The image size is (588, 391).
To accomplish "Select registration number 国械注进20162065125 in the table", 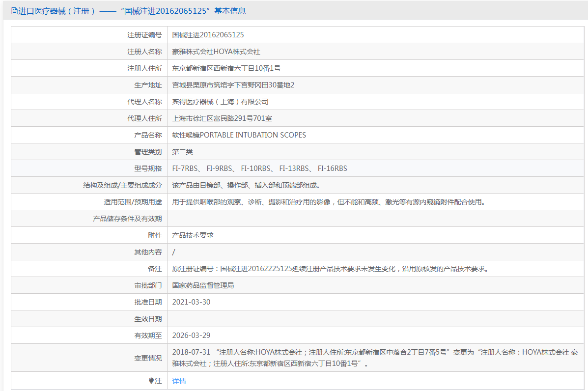I will [x=208, y=35].
